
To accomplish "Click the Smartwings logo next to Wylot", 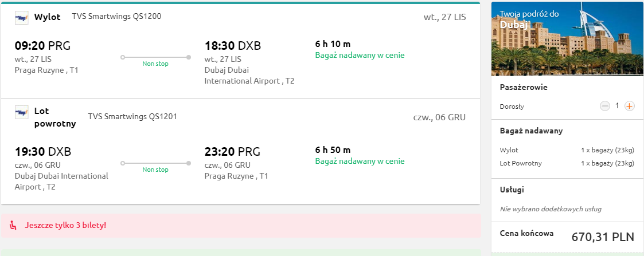I will 22,18.
